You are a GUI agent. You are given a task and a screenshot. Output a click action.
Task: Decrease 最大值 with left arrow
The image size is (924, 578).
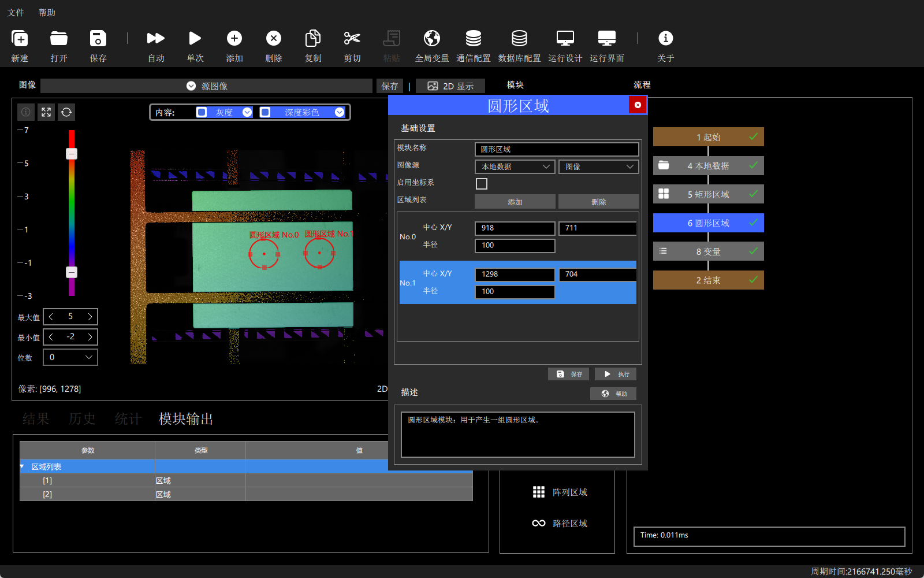(51, 317)
